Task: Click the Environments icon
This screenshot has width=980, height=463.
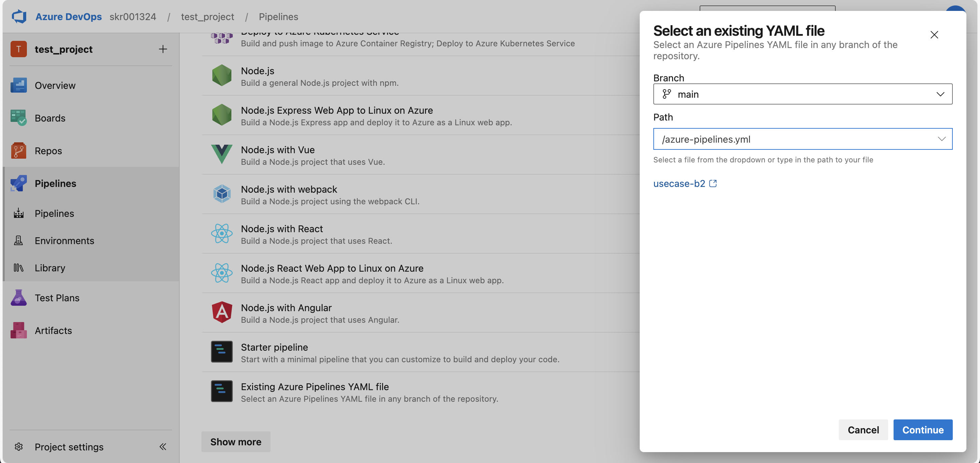Action: 18,240
